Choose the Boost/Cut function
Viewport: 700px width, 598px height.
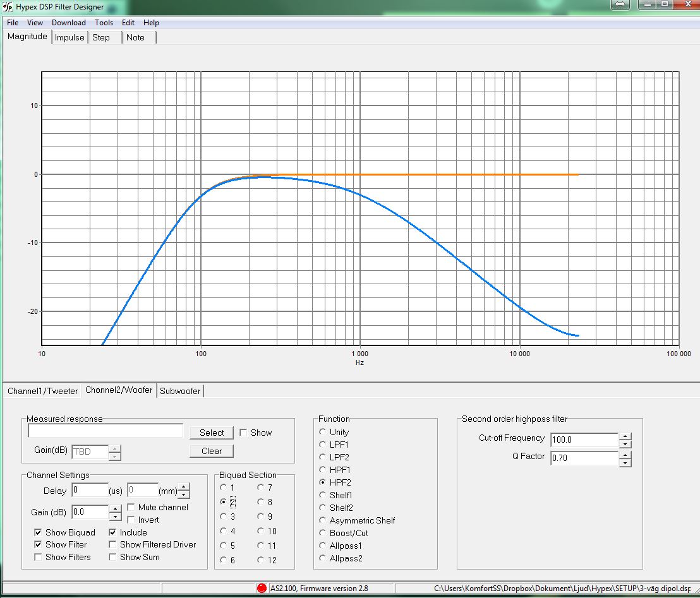(x=323, y=533)
